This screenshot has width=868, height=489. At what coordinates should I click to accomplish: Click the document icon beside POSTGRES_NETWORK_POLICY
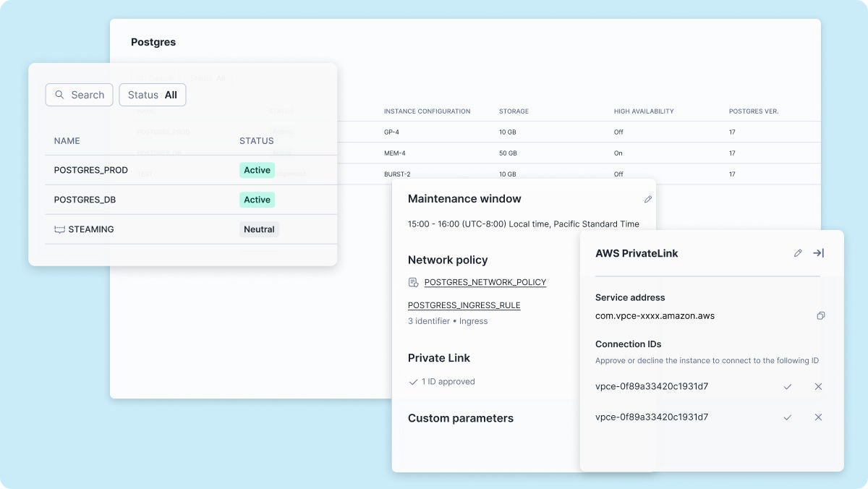pos(412,281)
